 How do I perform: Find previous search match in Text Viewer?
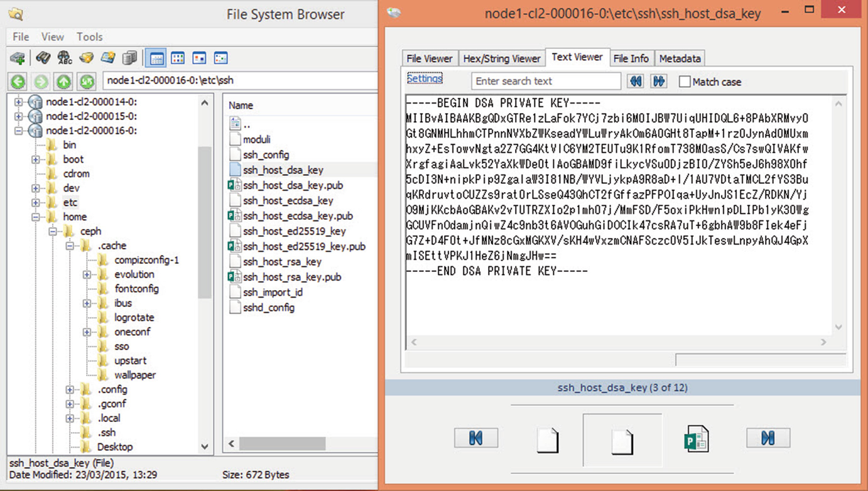636,82
